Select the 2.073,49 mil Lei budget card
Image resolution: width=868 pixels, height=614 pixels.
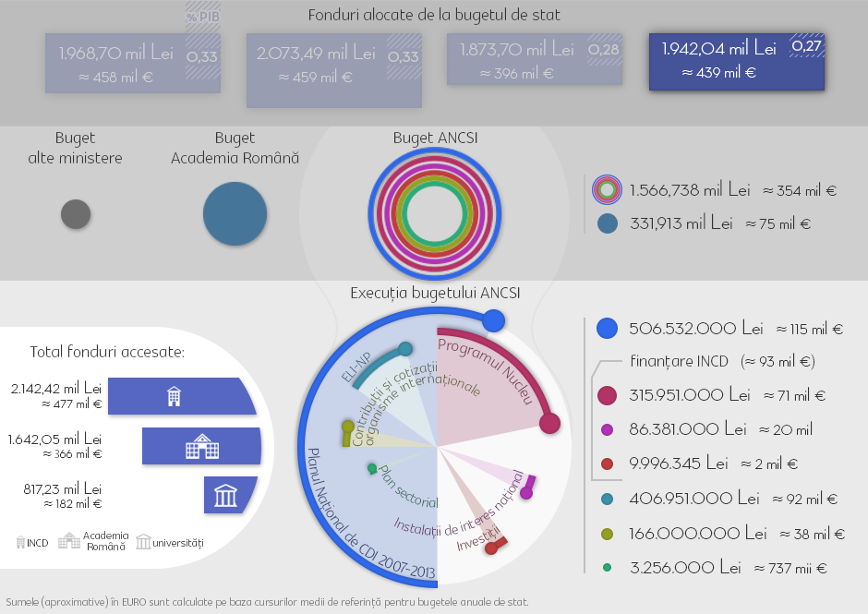(334, 70)
